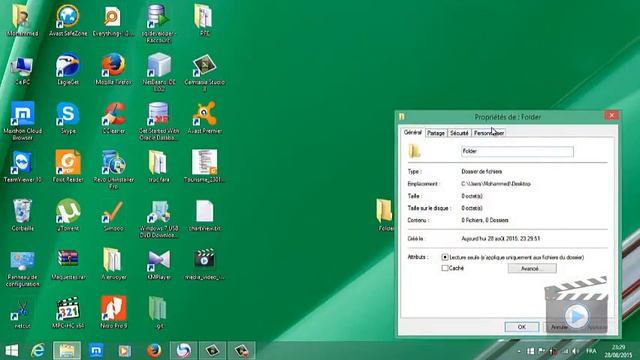Viewport: 640px width, 360px height.
Task: Check the Caché attribute box
Action: click(445, 268)
